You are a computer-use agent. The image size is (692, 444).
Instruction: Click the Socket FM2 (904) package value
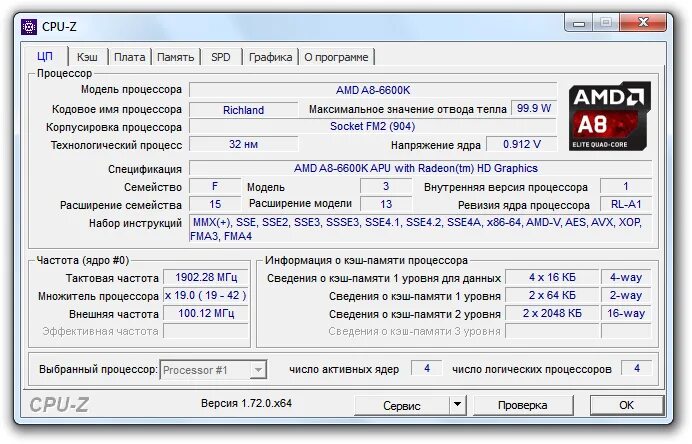(x=373, y=127)
